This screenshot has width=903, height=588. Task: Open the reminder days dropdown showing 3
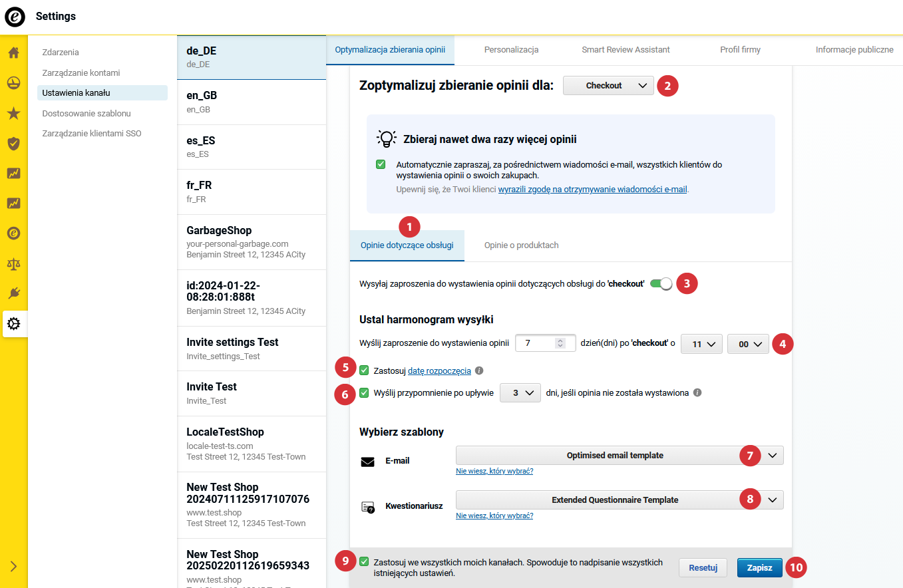[x=520, y=393]
